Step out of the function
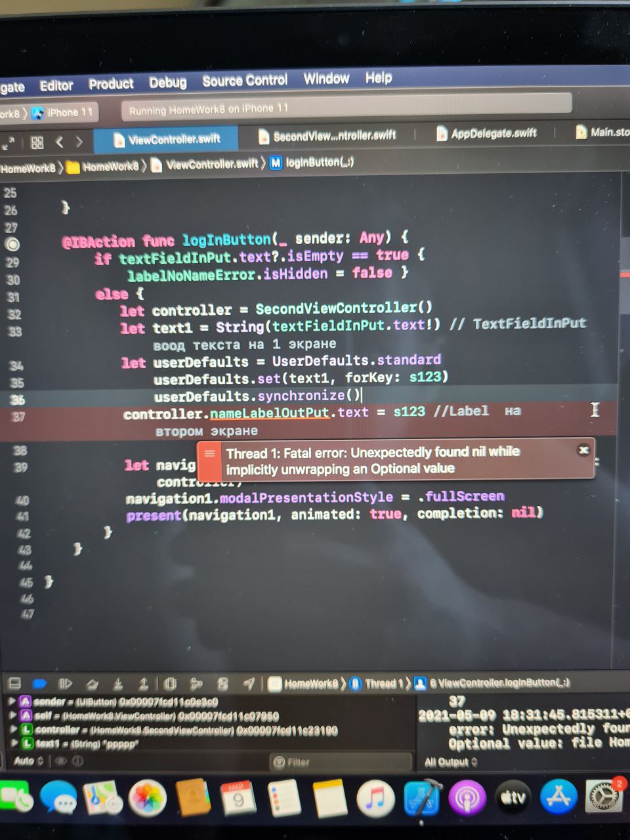Image resolution: width=630 pixels, height=840 pixels. [x=144, y=684]
